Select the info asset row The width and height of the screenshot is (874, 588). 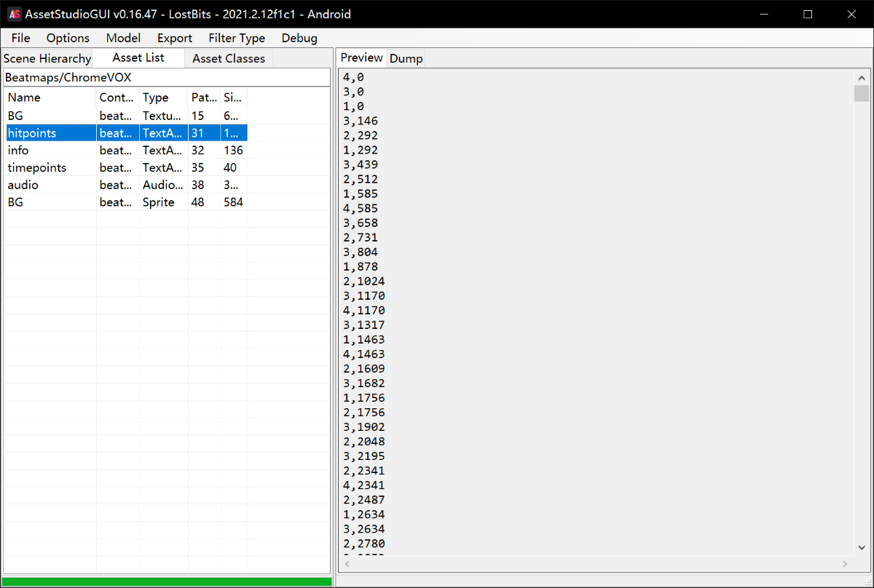[x=126, y=150]
